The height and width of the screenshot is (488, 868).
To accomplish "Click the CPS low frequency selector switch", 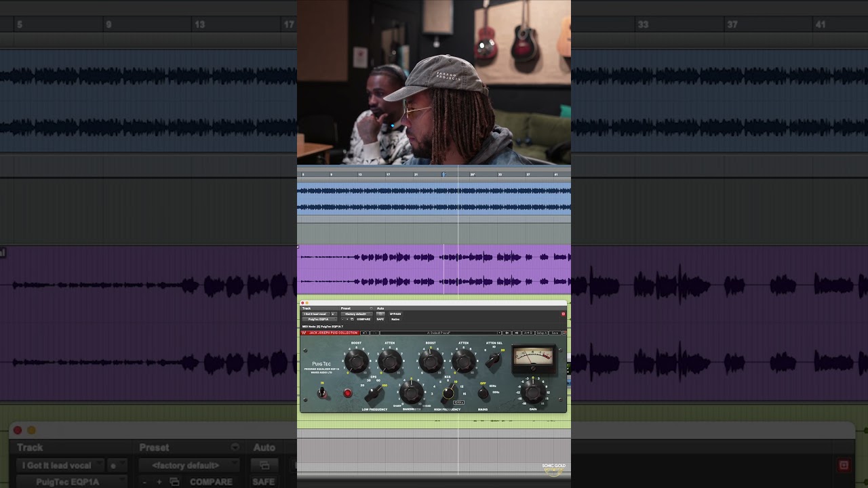I will [373, 393].
